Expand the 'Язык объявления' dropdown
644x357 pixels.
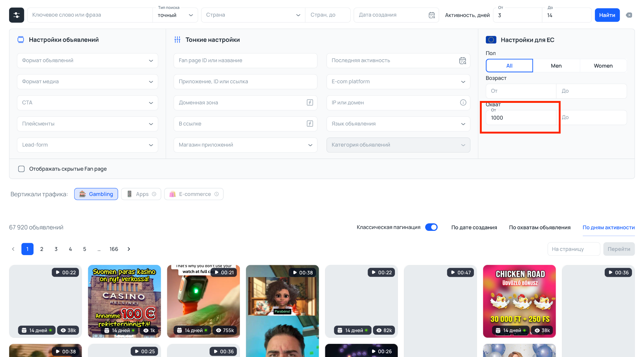point(398,124)
